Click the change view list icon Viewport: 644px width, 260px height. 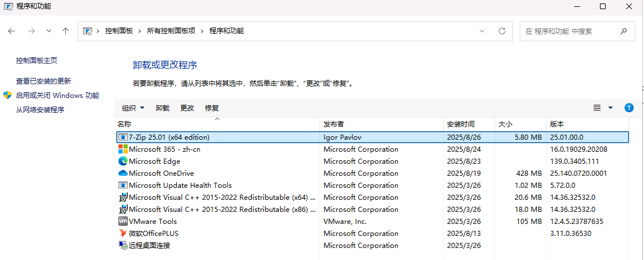597,108
